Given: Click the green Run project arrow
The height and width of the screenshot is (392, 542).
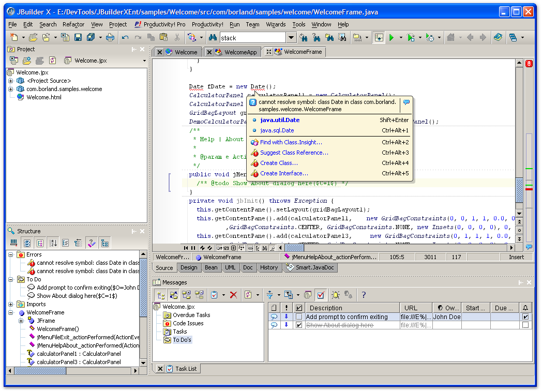Looking at the screenshot, I should click(392, 37).
